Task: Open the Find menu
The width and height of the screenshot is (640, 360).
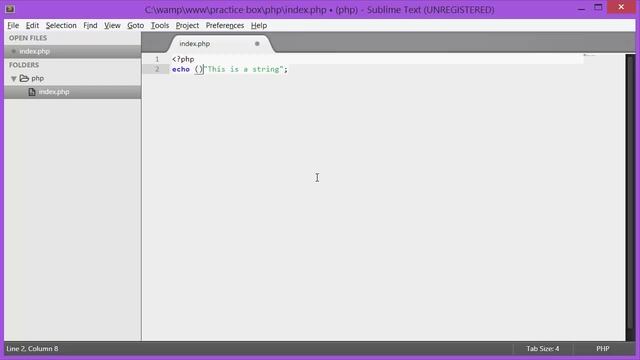Action: 90,25
